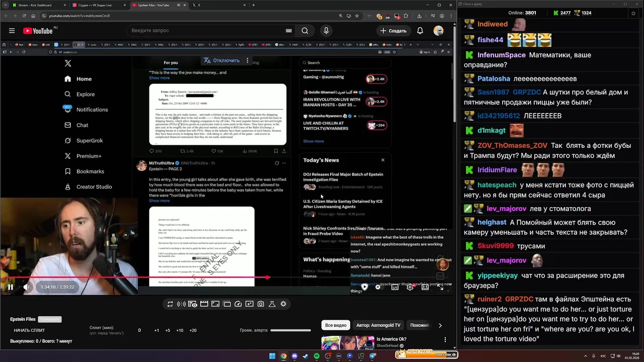The height and width of the screenshot is (362, 644).
Task: Take a screenshot with the camera icon
Action: coord(261,304)
